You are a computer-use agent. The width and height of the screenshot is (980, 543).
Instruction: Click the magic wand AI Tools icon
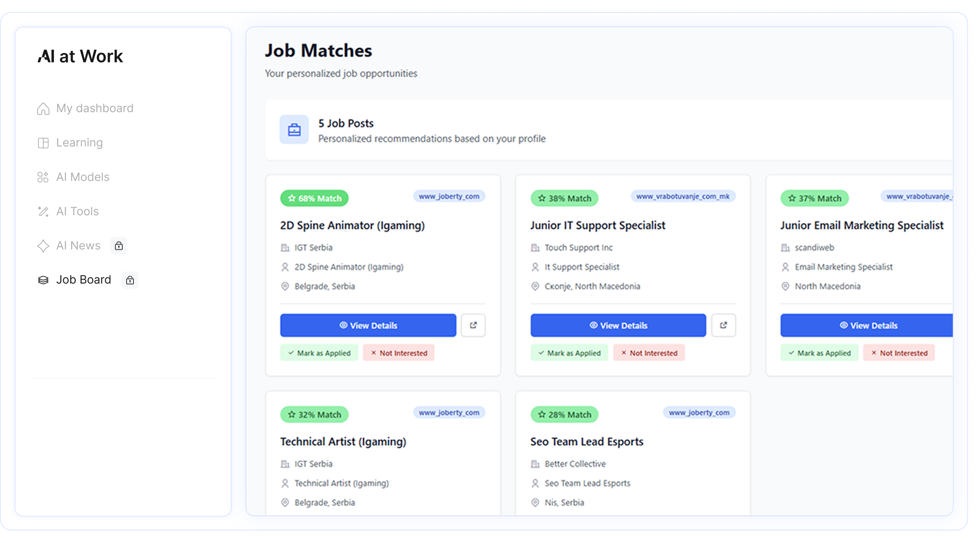[x=43, y=211]
